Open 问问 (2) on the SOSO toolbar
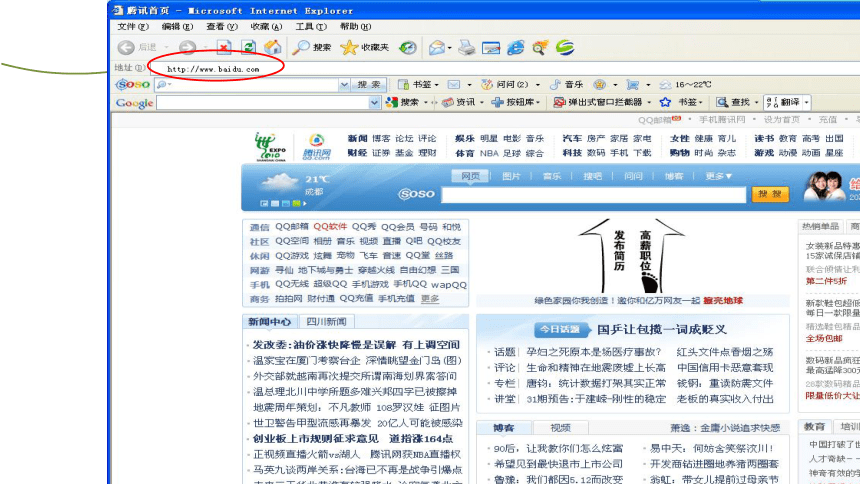The height and width of the screenshot is (484, 860). click(505, 85)
